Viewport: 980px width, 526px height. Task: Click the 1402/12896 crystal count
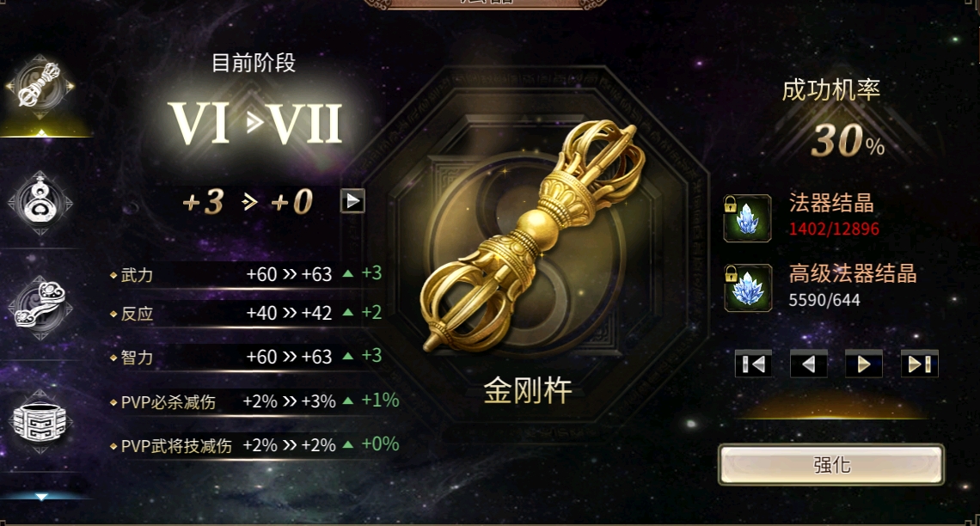[x=834, y=229]
